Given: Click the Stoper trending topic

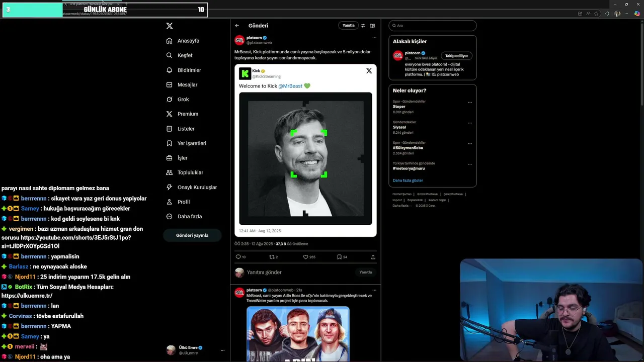Looking at the screenshot, I should pos(399,107).
